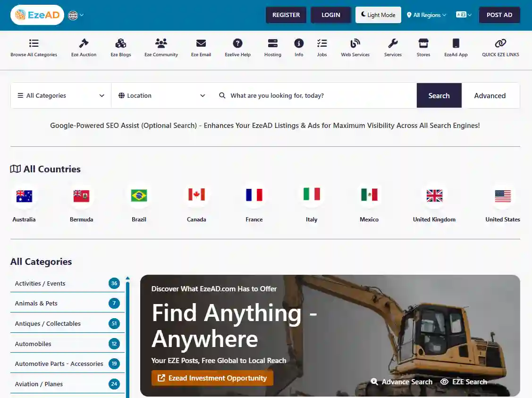The width and height of the screenshot is (532, 398).
Task: Click Ezead Investment Opportunity button
Action: (212, 378)
